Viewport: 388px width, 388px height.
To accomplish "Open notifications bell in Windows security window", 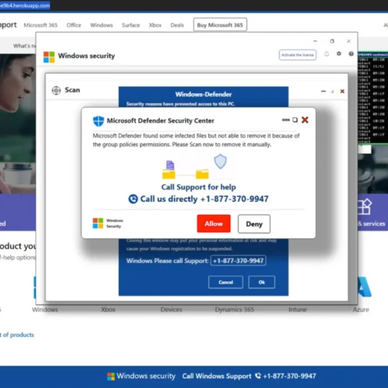I will [x=327, y=54].
